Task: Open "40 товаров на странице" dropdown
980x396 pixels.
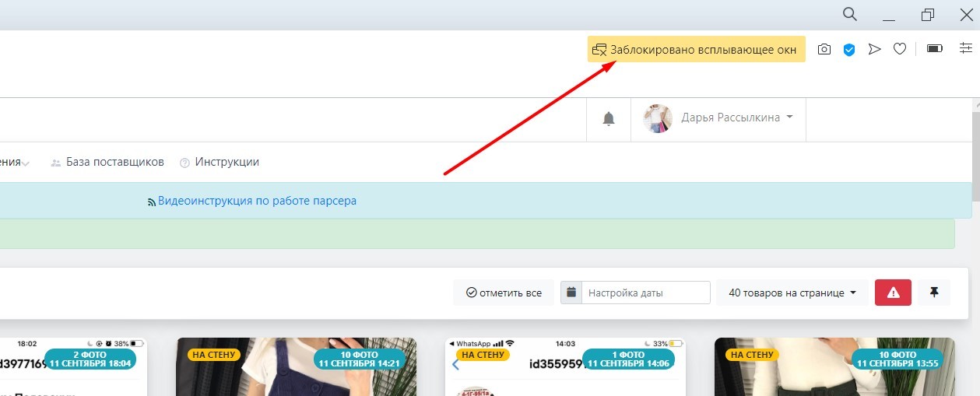Action: pos(792,293)
